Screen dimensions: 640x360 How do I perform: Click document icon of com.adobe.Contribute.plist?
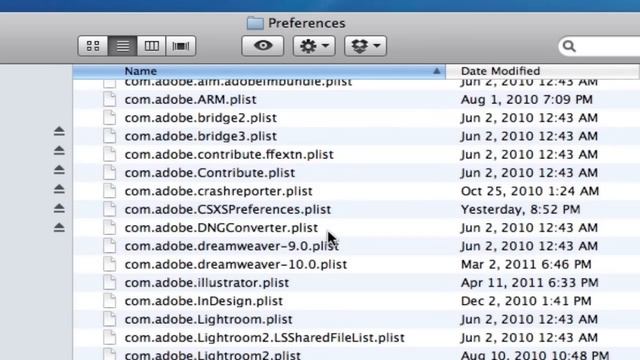109,173
